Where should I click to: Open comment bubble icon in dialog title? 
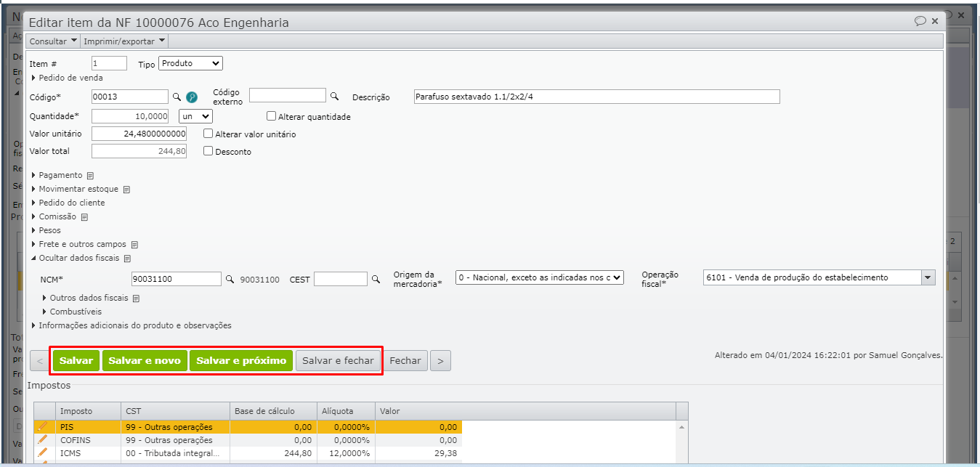coord(920,21)
